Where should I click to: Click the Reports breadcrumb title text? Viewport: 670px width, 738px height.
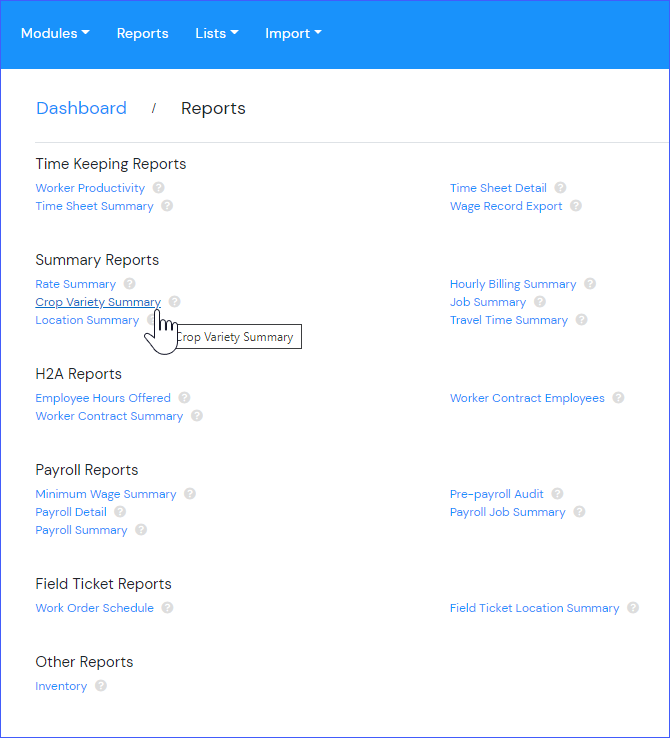click(x=213, y=108)
